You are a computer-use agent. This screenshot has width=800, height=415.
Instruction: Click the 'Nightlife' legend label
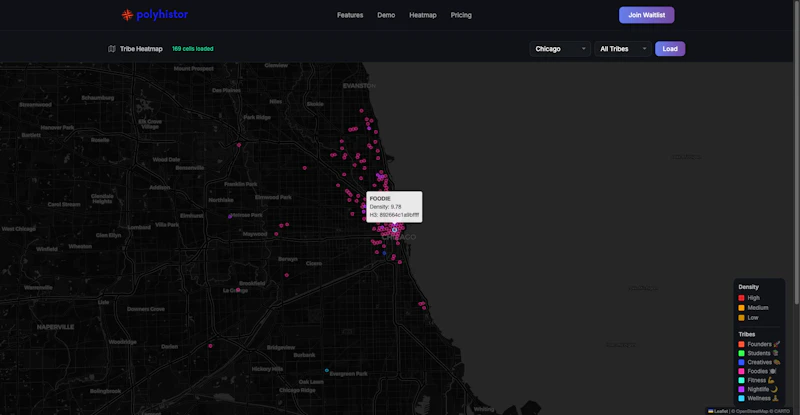[x=758, y=389]
